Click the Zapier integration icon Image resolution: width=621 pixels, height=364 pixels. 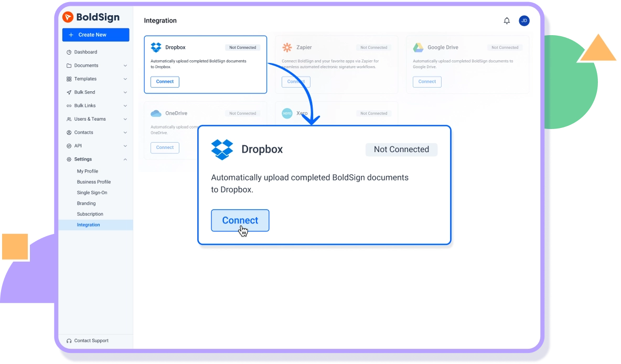tap(287, 47)
